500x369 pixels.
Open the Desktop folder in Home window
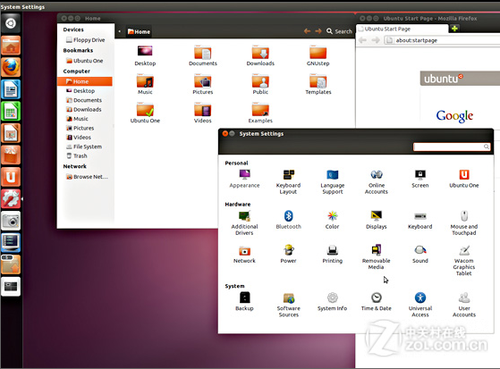tap(145, 56)
